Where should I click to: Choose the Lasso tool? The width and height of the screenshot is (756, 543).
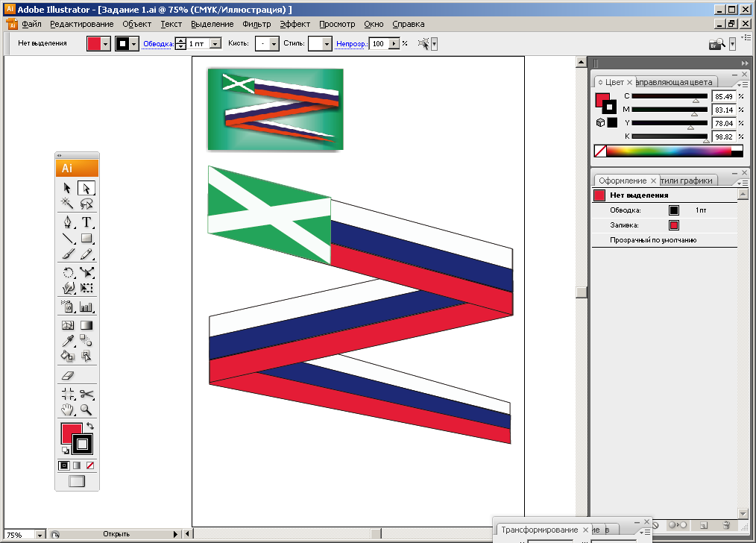coord(86,204)
